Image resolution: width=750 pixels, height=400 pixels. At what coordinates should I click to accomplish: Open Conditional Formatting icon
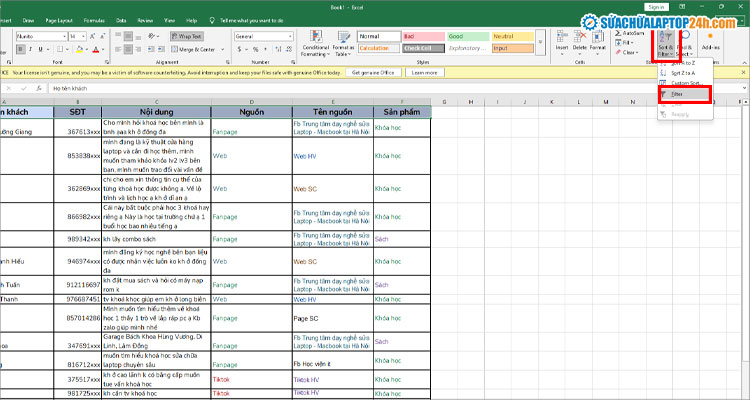(x=314, y=36)
